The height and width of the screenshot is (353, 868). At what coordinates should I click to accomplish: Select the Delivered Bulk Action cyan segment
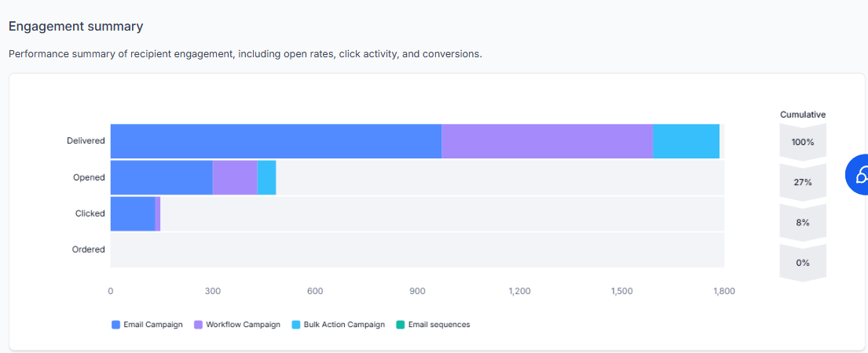pos(686,141)
